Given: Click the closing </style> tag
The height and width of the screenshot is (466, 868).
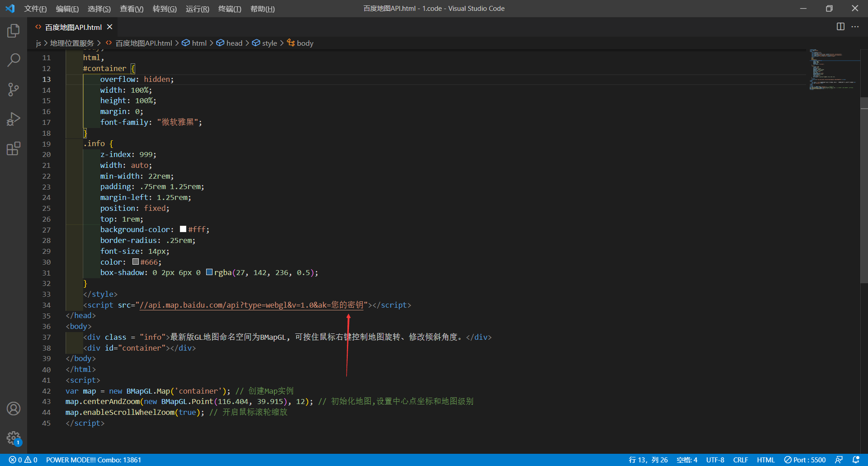Looking at the screenshot, I should (100, 294).
